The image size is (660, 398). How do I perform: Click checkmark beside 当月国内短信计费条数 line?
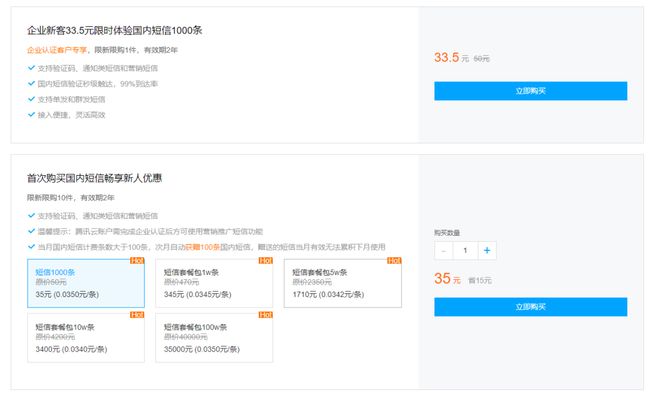[x=31, y=247]
